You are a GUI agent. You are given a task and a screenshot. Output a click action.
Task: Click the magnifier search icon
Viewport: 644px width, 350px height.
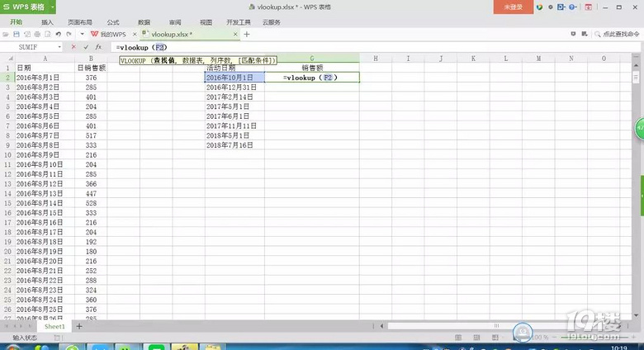pyautogui.click(x=598, y=34)
